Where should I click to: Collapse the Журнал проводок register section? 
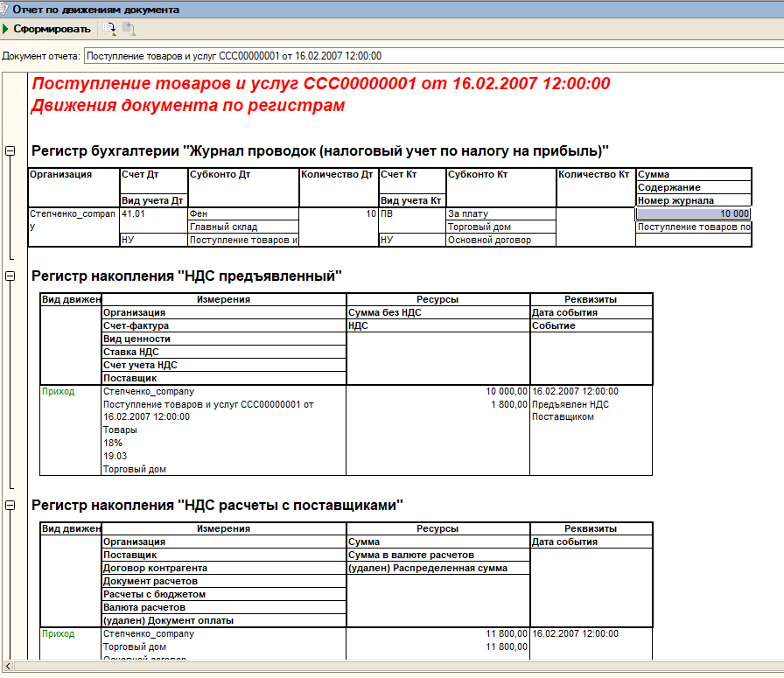click(10, 150)
